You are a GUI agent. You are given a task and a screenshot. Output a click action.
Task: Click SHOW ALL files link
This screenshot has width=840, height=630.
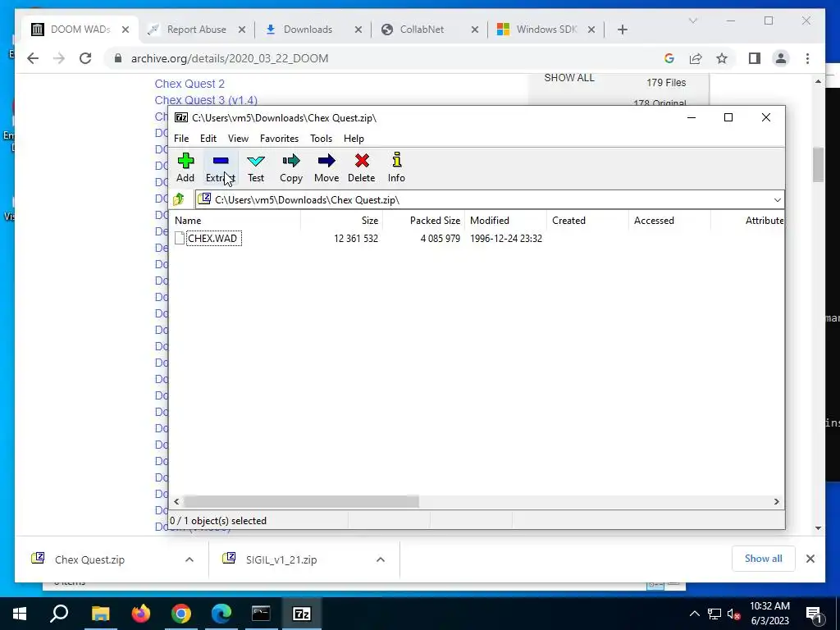pyautogui.click(x=569, y=78)
